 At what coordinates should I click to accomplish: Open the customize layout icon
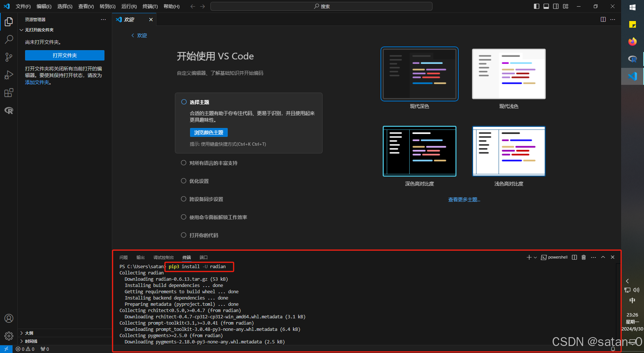(566, 6)
